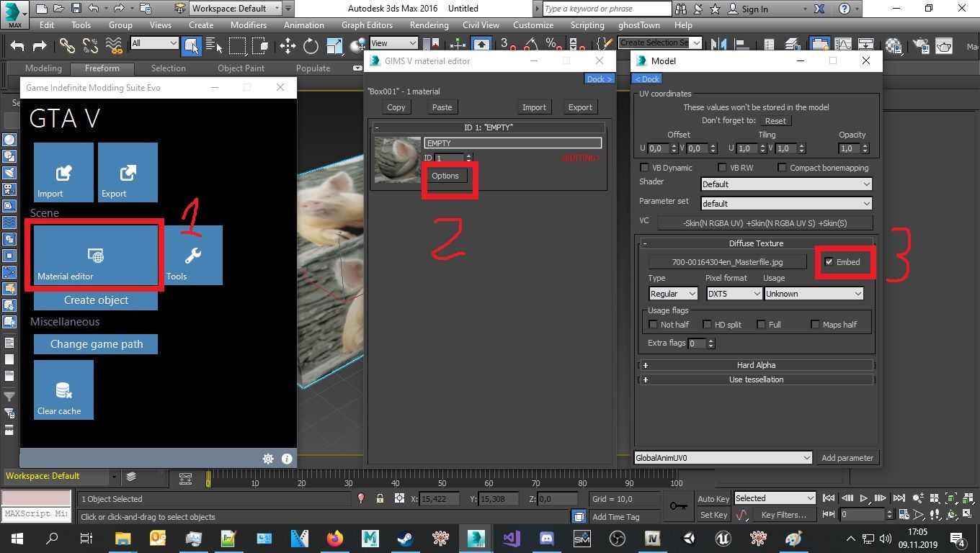Screen dimensions: 980x553
Task: Open the Shader dropdown
Action: [785, 184]
